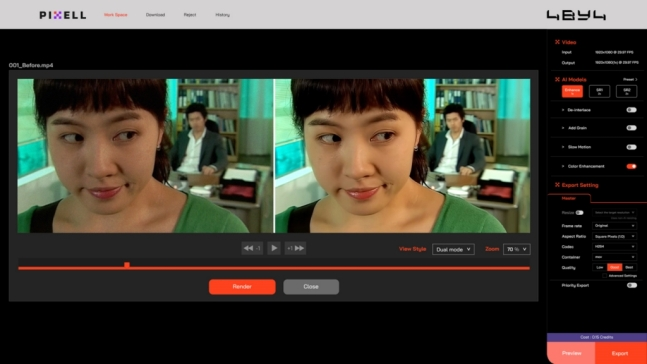647x364 pixels.
Task: Click the 4BY4 logo
Action: pyautogui.click(x=576, y=15)
